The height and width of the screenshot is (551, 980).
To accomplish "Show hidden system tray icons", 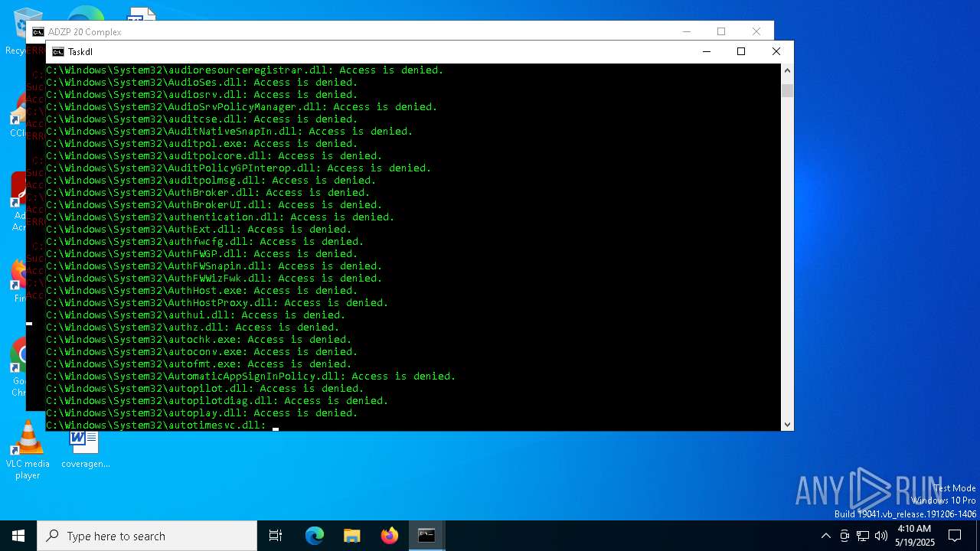I will point(825,536).
